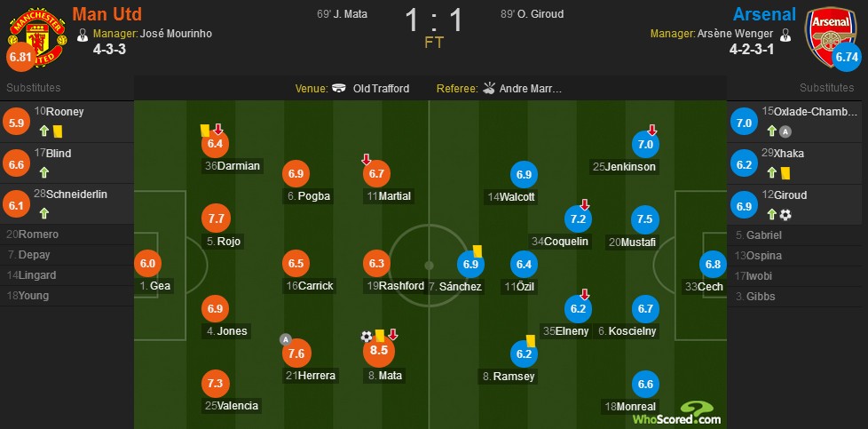Viewport: 868px width, 429px height.
Task: Click the Man Utd 6.81 team rating
Action: click(x=19, y=57)
